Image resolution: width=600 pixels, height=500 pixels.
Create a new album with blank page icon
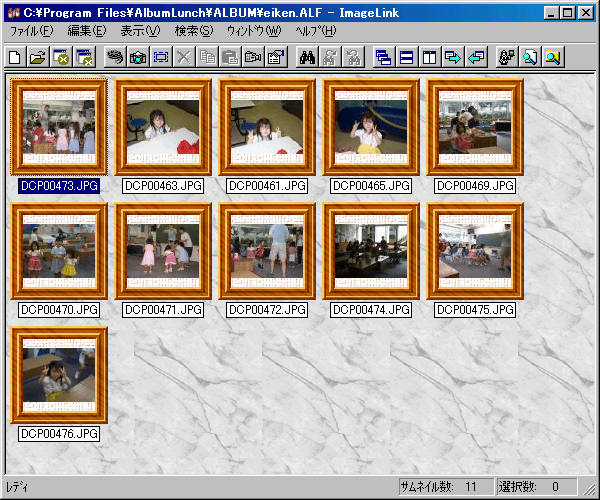click(x=15, y=58)
